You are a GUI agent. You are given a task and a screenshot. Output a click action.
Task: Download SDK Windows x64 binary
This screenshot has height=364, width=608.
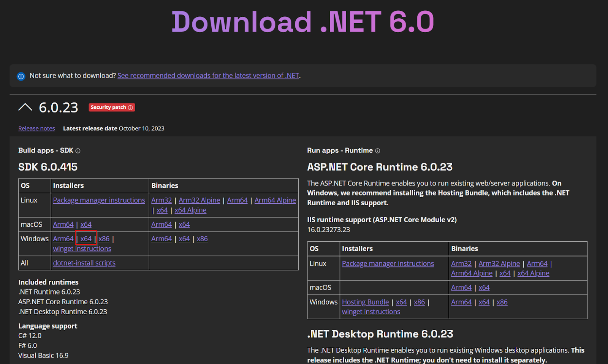pyautogui.click(x=184, y=239)
